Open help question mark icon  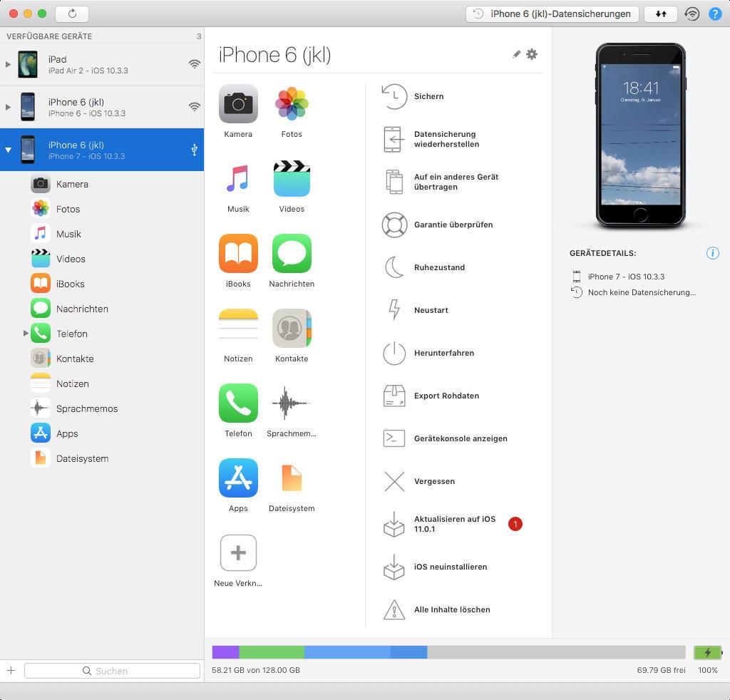point(714,14)
